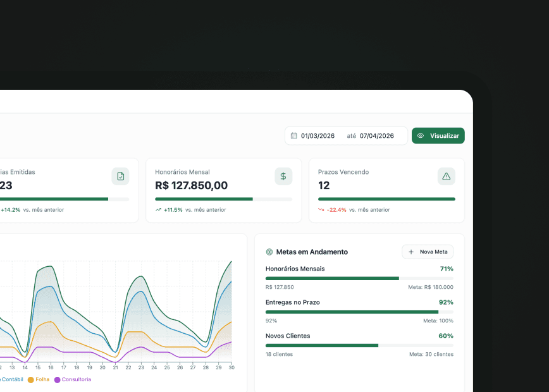Viewport: 549px width, 392px height.
Task: Click the Meta: R$ 180.000 text
Action: [x=431, y=287]
